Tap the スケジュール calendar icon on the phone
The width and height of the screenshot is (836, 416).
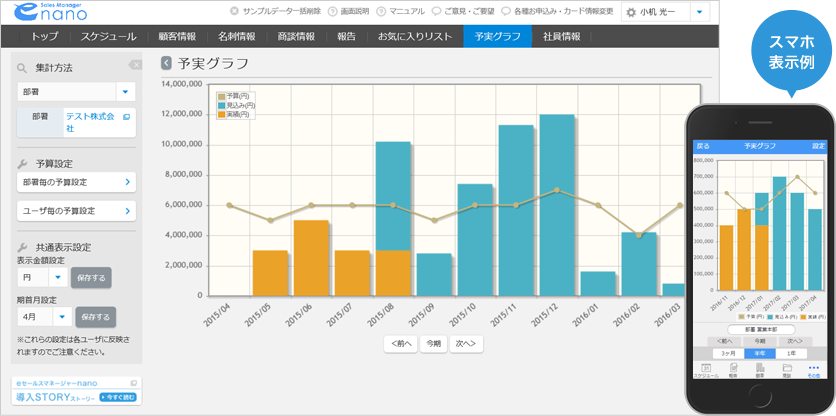[x=705, y=367]
